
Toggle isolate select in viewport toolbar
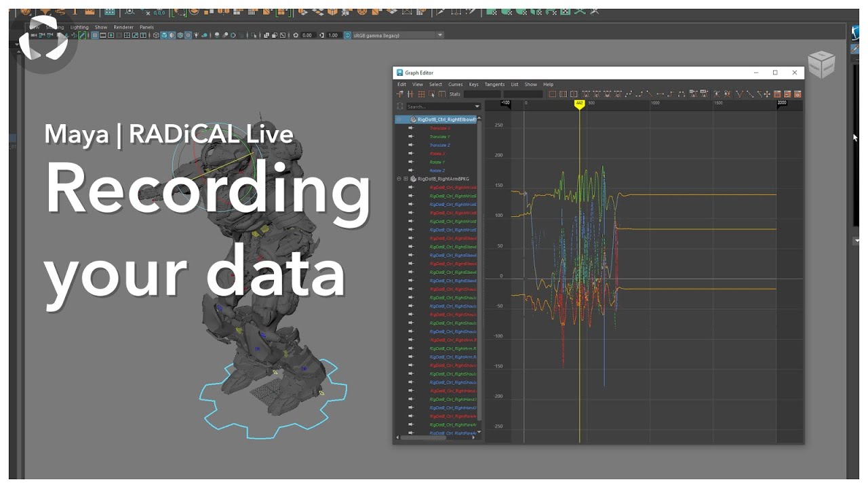[253, 35]
